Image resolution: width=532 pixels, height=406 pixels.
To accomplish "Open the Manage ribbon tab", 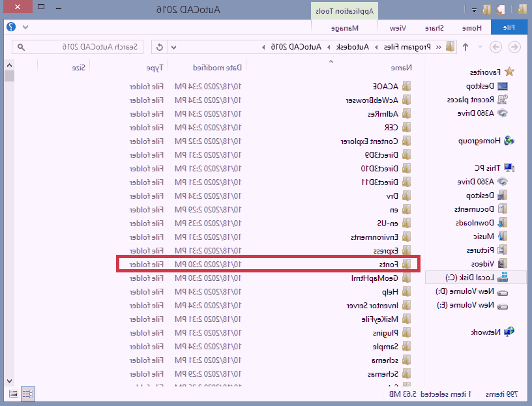I will (x=345, y=28).
